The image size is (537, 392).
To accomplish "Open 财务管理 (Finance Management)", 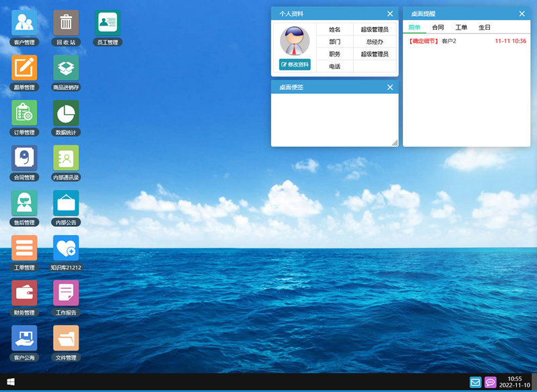I will point(24,293).
